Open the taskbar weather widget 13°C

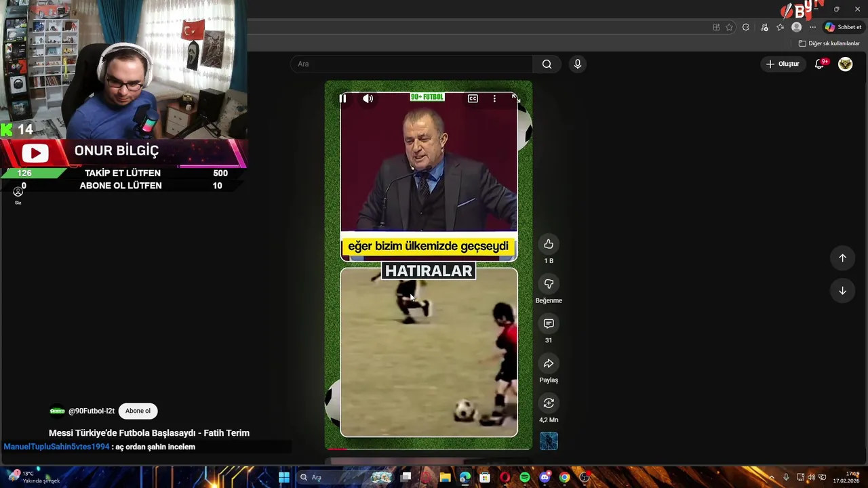pyautogui.click(x=34, y=476)
